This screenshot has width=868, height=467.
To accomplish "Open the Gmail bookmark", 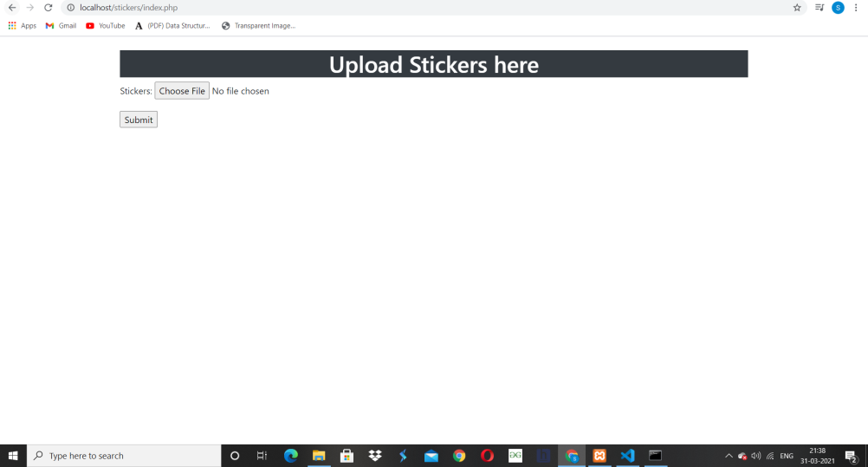I will click(61, 25).
